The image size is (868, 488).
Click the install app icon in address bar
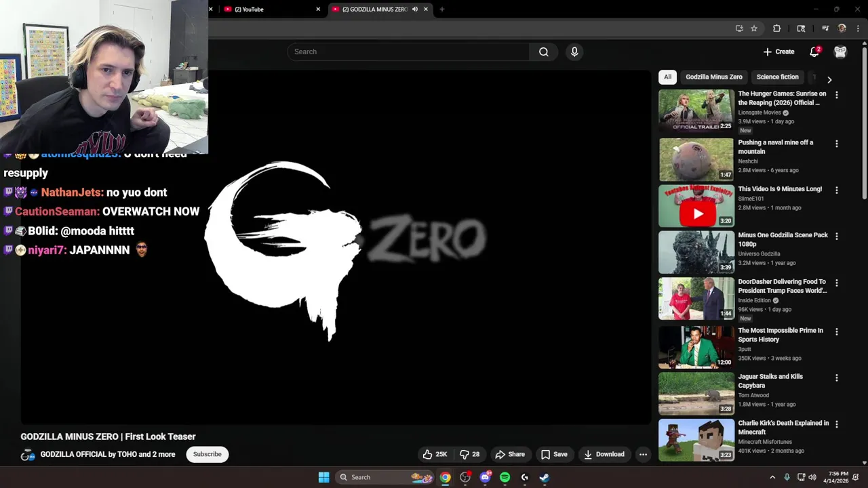pyautogui.click(x=739, y=28)
